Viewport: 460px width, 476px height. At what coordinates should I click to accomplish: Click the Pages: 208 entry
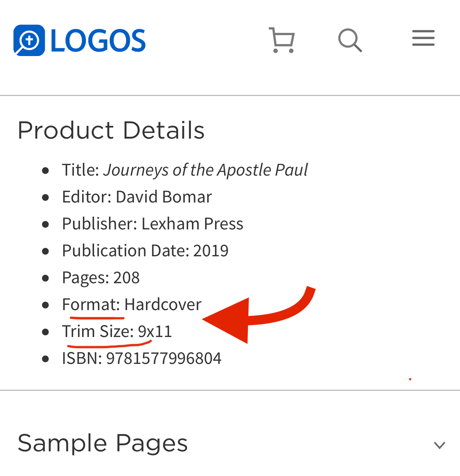point(101,278)
